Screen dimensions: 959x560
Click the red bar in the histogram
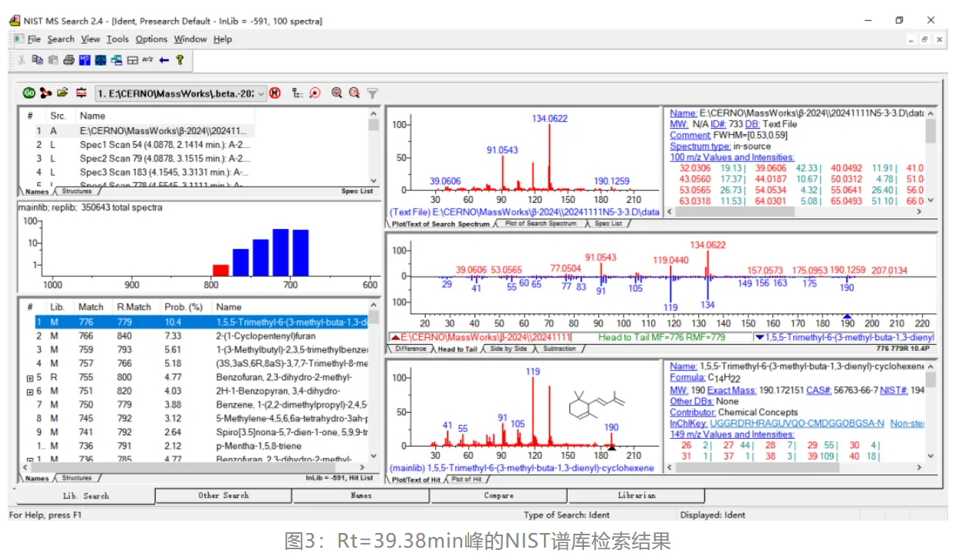pyautogui.click(x=221, y=270)
